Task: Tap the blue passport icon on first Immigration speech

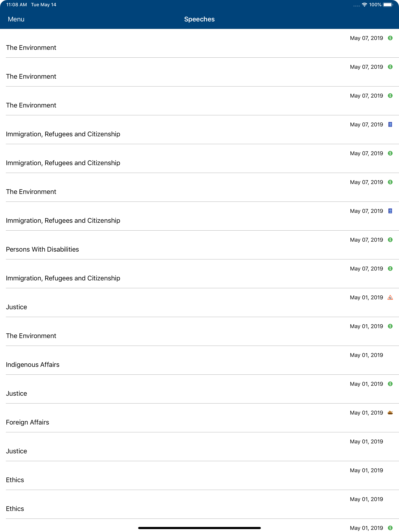Action: pos(390,125)
